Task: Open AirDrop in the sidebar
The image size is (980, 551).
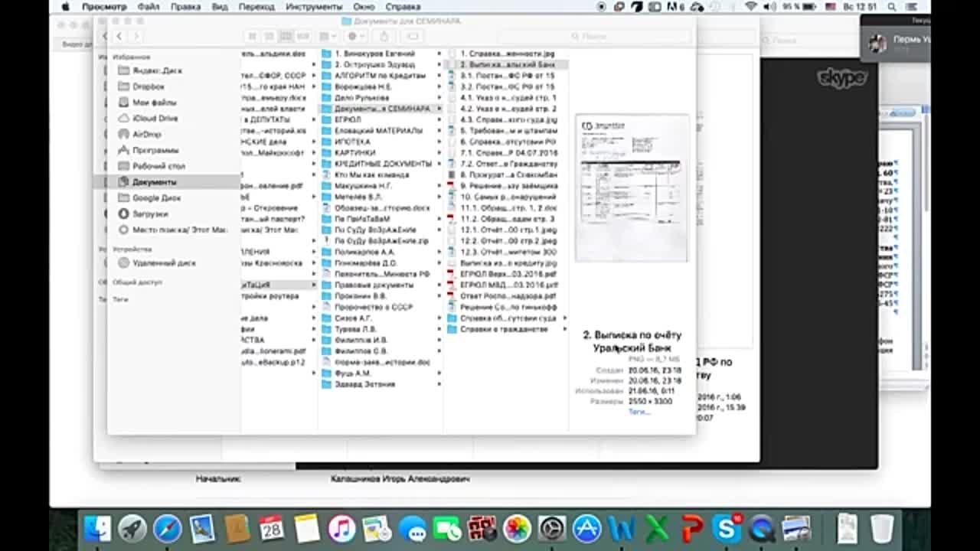Action: (139, 134)
